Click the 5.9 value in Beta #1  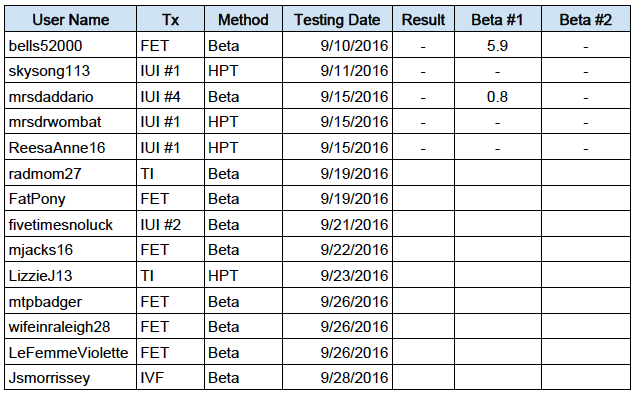click(498, 45)
